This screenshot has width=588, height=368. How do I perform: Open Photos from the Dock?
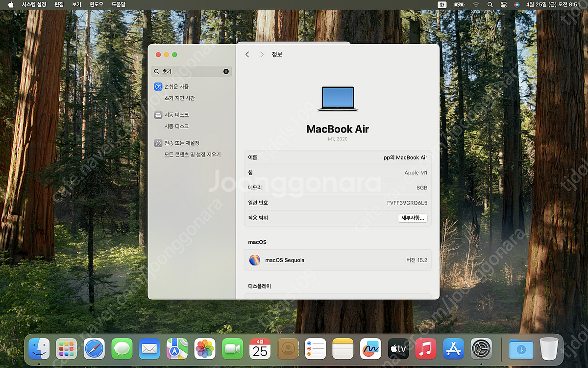click(205, 349)
